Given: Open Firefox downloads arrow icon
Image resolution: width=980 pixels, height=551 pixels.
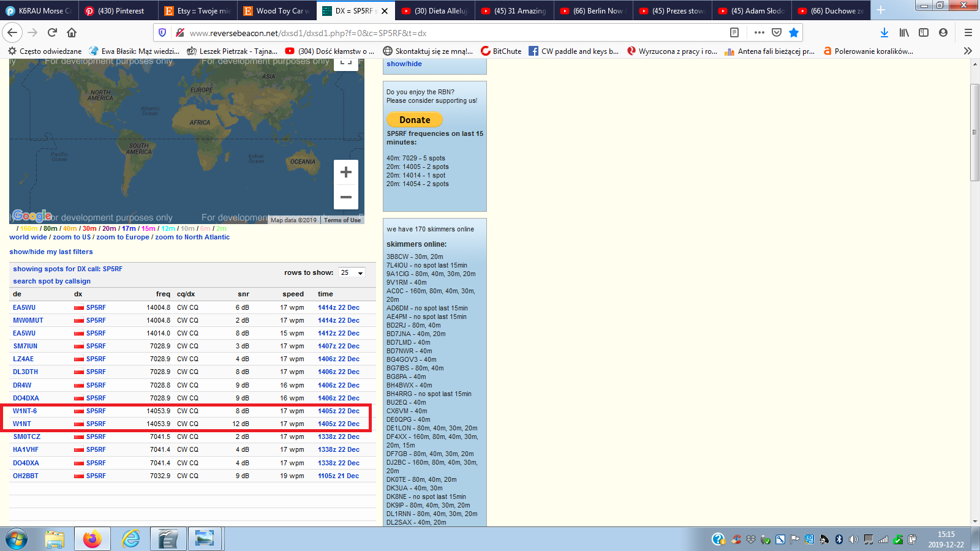Looking at the screenshot, I should [x=884, y=32].
